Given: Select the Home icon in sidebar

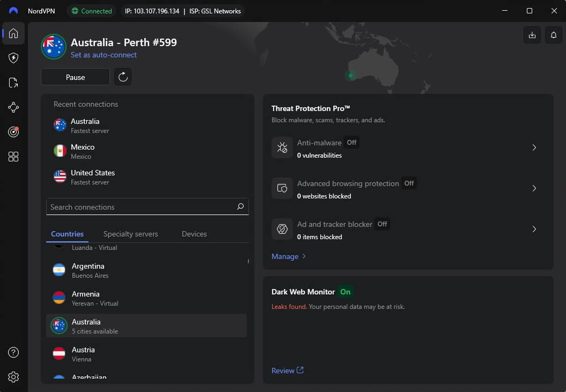Looking at the screenshot, I should coord(13,33).
